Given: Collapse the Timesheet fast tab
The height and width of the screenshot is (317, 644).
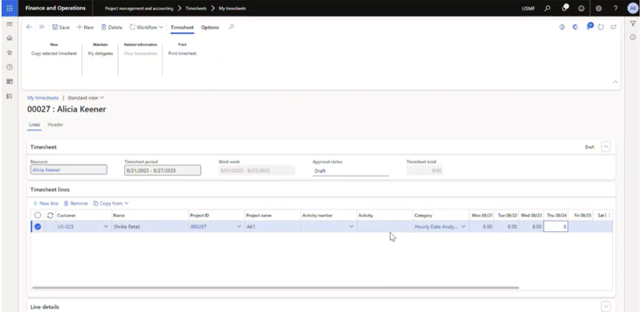Looking at the screenshot, I should (606, 147).
